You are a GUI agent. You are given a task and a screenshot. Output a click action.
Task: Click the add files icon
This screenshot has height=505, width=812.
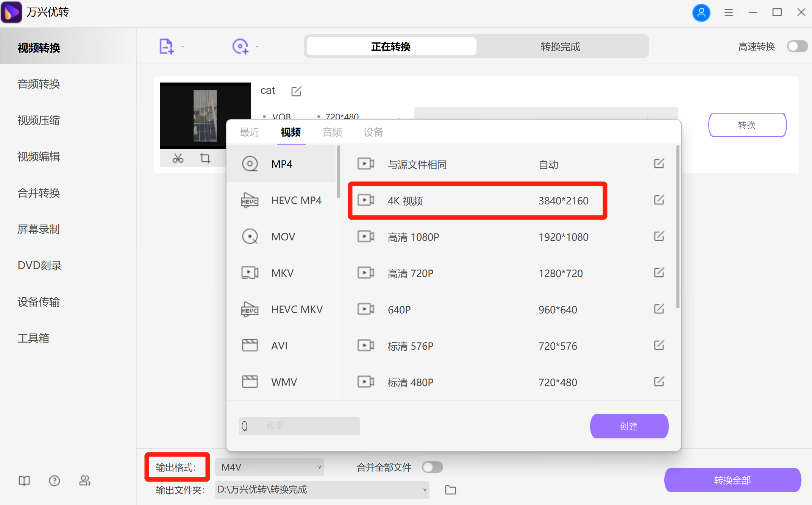167,46
